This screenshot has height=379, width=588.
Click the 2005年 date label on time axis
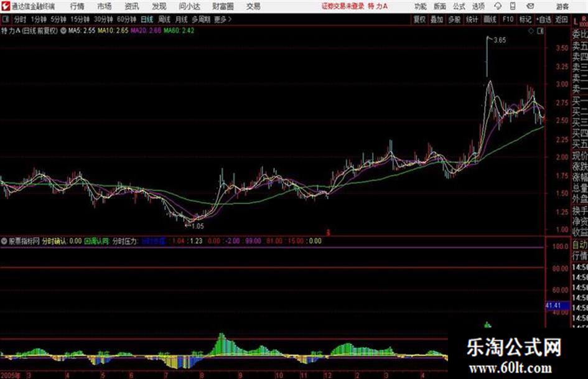pyautogui.click(x=10, y=375)
